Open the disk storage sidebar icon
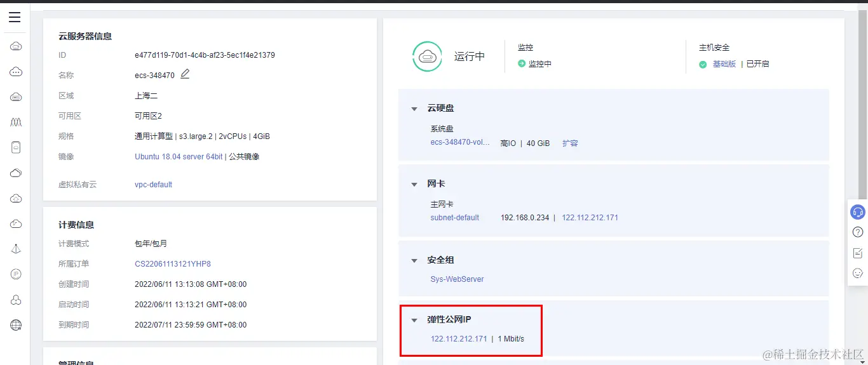The width and height of the screenshot is (868, 365). click(x=16, y=147)
